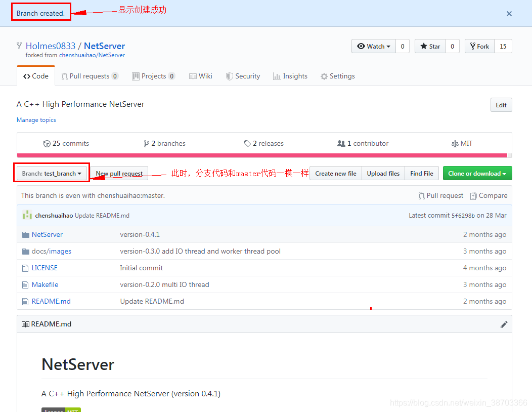Click the watchers count 0
The height and width of the screenshot is (412, 532).
coord(403,46)
